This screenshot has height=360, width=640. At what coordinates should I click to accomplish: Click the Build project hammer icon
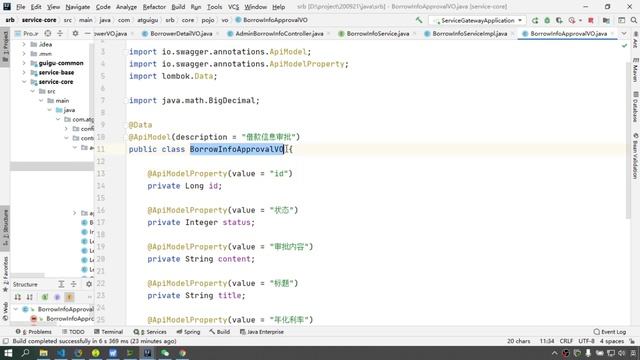(419, 20)
